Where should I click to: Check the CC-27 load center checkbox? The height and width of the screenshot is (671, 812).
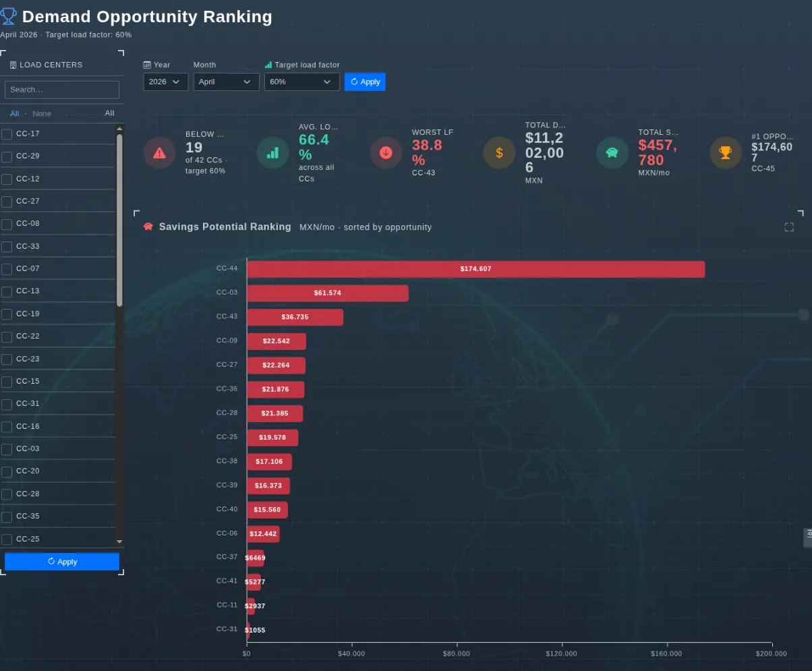(x=7, y=202)
